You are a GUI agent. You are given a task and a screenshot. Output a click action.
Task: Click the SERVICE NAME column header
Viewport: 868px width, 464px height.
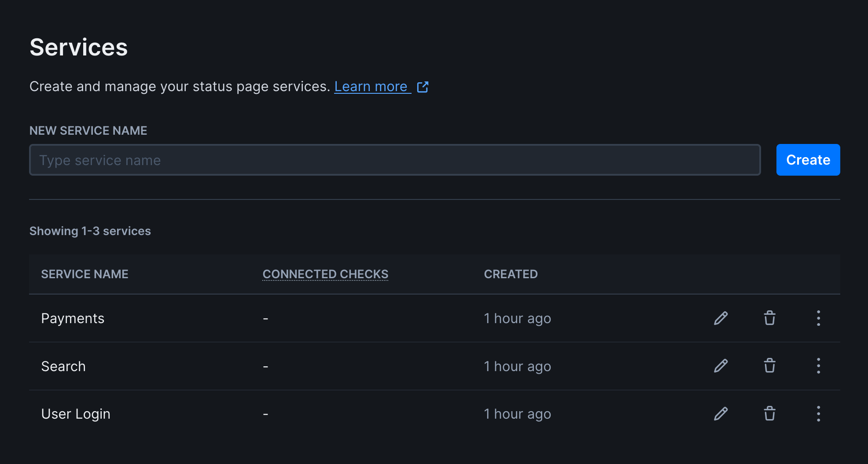coord(85,274)
